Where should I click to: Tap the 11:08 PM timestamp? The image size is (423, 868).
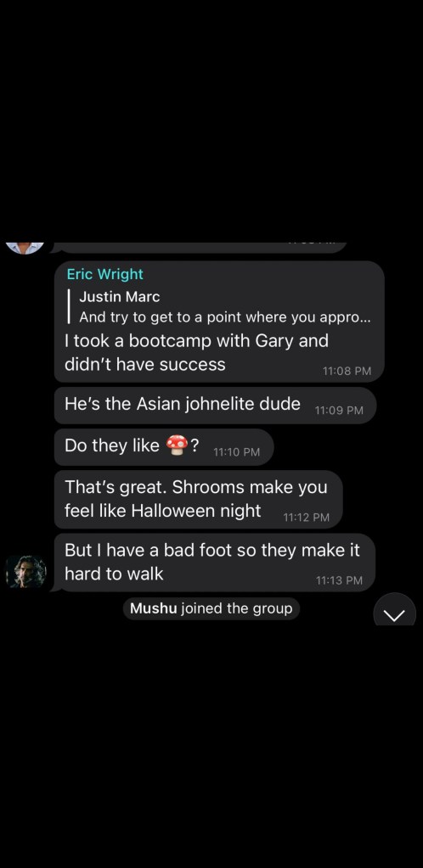347,371
